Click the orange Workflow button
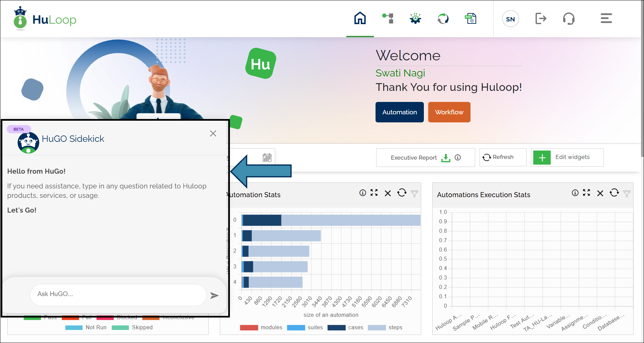This screenshot has width=644, height=343. point(449,112)
